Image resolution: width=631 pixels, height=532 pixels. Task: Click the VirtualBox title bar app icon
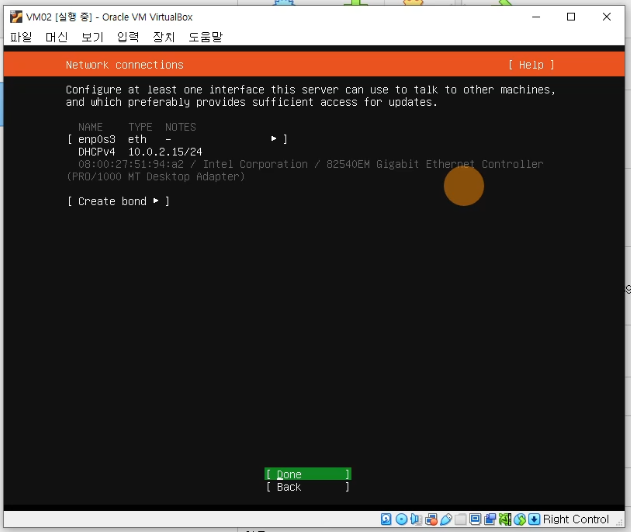pos(16,17)
